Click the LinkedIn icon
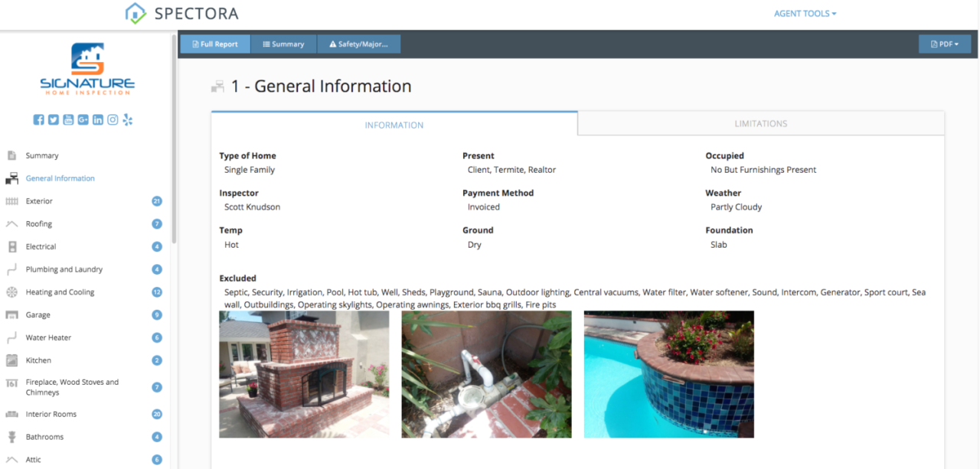The image size is (980, 469). (x=98, y=120)
